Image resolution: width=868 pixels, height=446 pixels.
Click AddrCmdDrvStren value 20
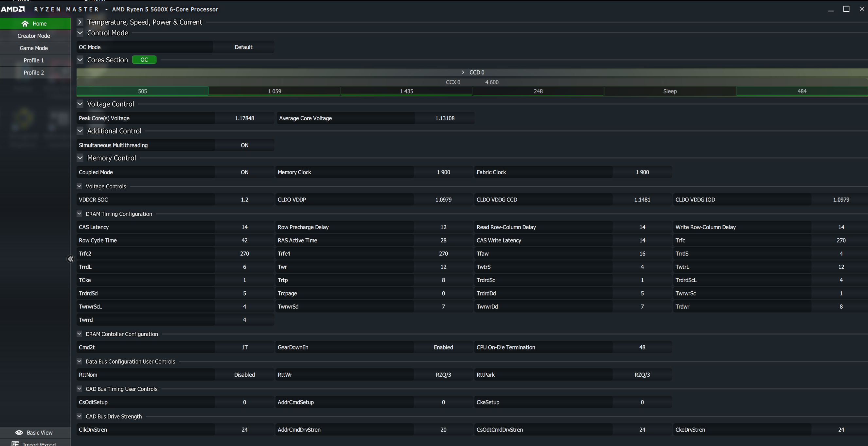(443, 430)
